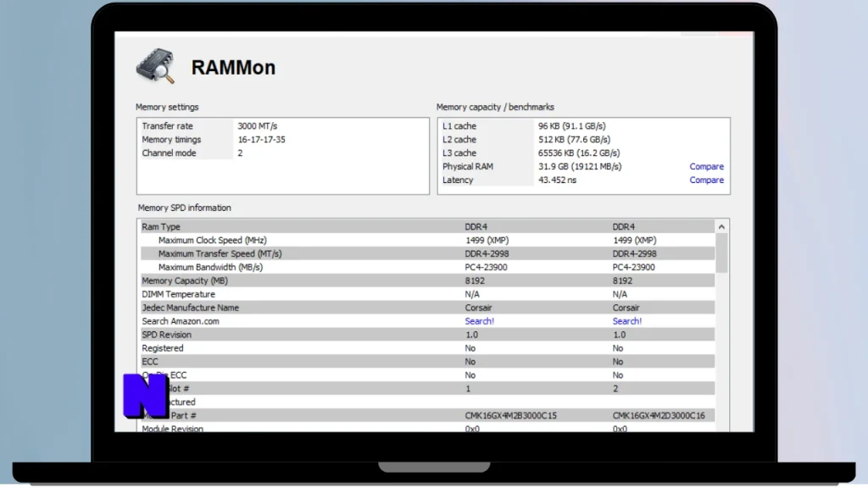The image size is (868, 488).
Task: Open Amazon Search! link for first module
Action: click(480, 321)
